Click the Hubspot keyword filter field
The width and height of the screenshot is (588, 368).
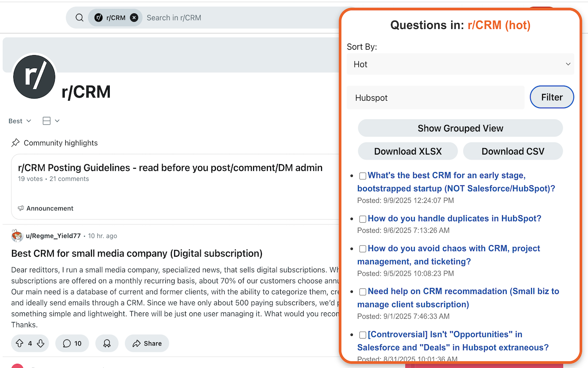[435, 98]
